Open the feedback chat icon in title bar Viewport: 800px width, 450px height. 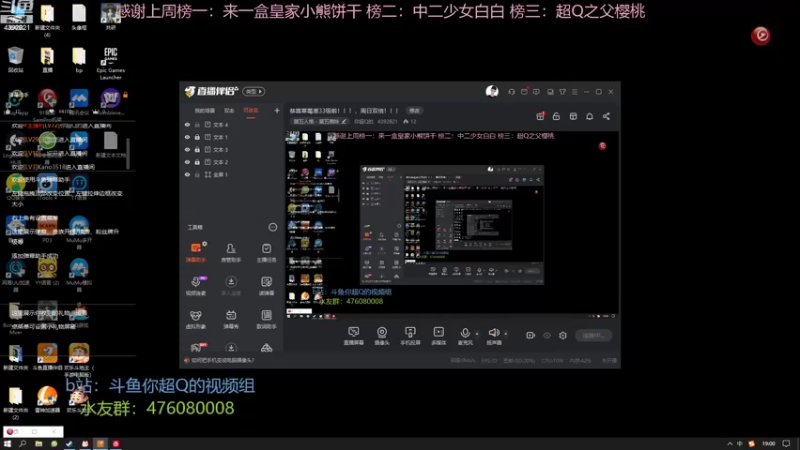click(536, 92)
